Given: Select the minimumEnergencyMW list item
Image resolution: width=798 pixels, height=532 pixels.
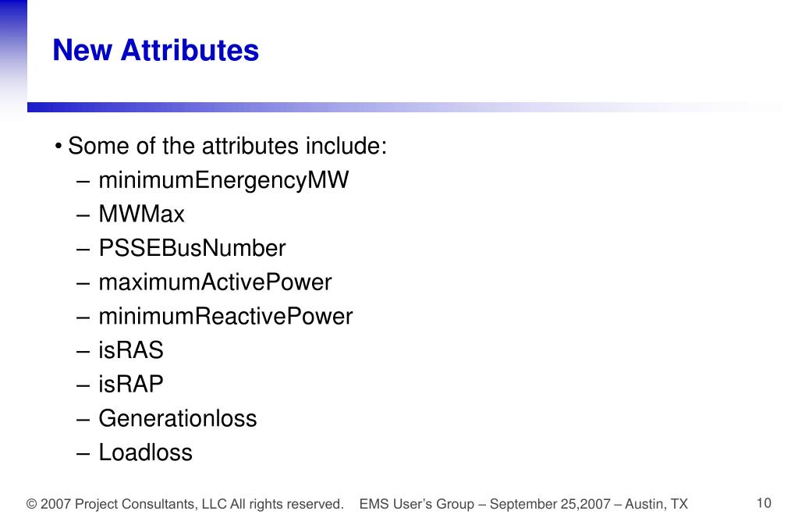Looking at the screenshot, I should pyautogui.click(x=223, y=180).
